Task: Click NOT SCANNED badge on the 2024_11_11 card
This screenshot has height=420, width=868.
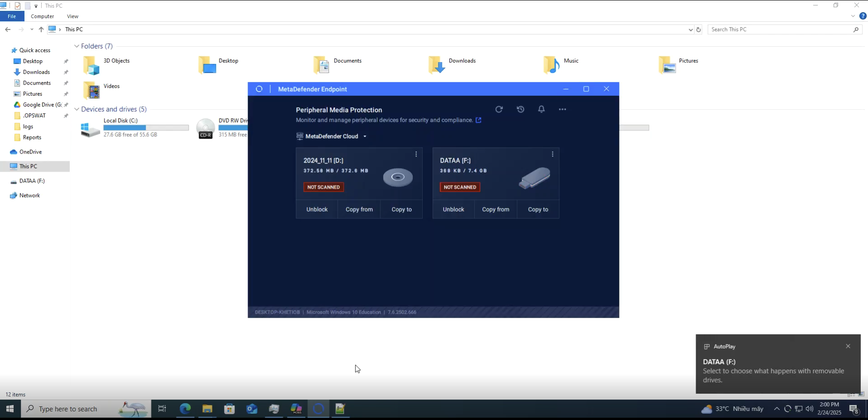Action: (324, 187)
